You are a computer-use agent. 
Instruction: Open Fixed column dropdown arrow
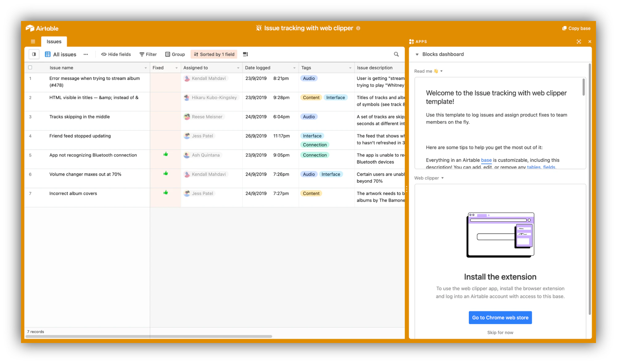176,68
